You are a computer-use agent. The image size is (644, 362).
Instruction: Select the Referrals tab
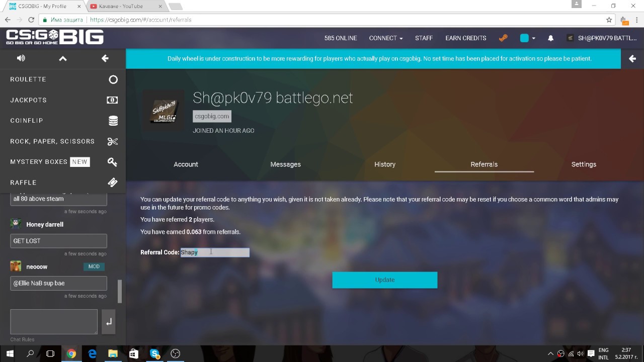coord(484,164)
